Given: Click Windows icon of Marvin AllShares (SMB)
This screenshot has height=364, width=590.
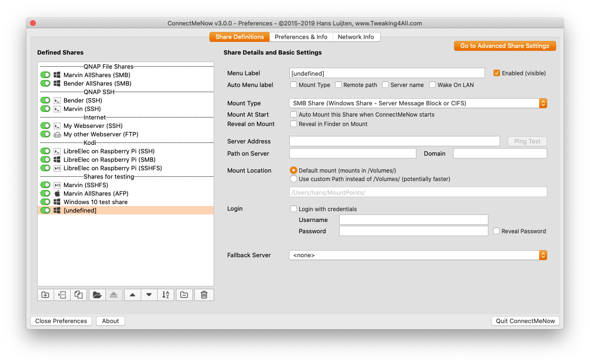Looking at the screenshot, I should point(57,75).
